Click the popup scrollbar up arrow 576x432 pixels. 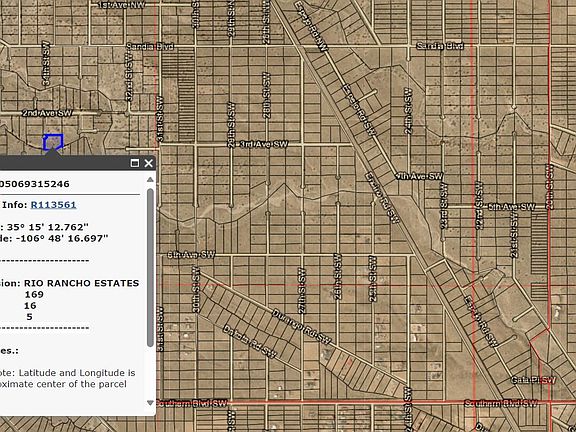click(150, 180)
